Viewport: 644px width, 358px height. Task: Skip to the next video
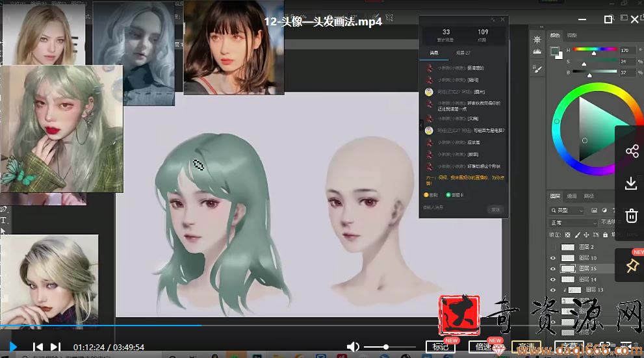55,347
